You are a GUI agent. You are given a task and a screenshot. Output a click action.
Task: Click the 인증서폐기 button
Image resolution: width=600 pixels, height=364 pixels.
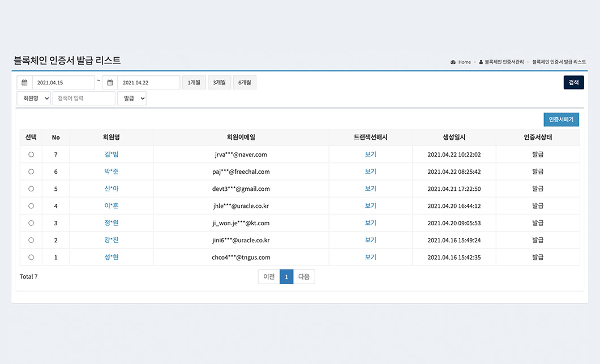pos(562,119)
